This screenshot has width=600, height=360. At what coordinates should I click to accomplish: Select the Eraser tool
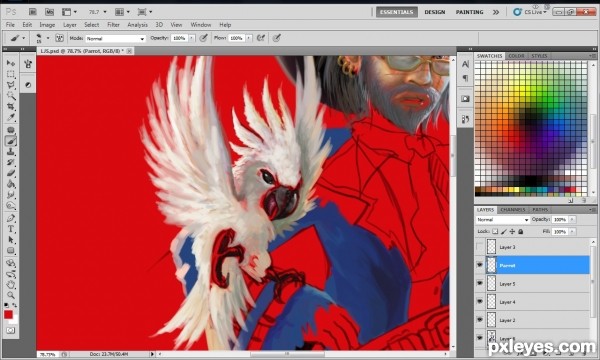click(x=11, y=173)
